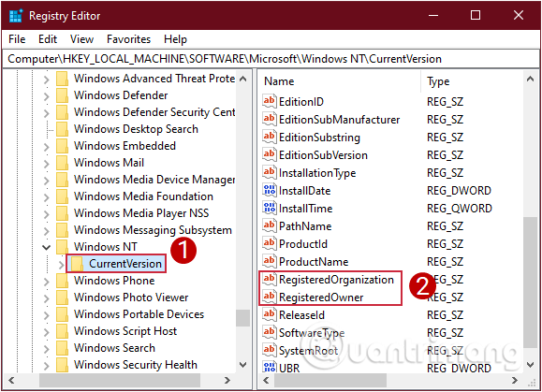The image size is (542, 392).
Task: Click the tree pane scroll down arrow
Action: [243, 365]
